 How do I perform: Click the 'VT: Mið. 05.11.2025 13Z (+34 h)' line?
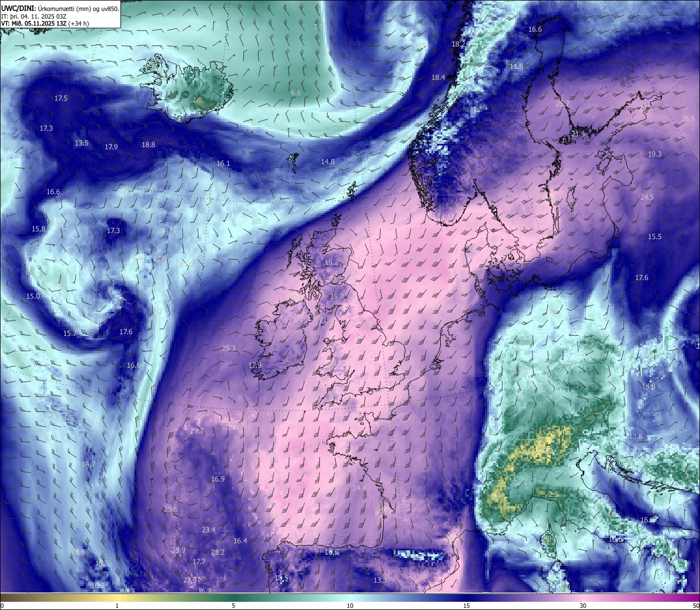coord(45,24)
